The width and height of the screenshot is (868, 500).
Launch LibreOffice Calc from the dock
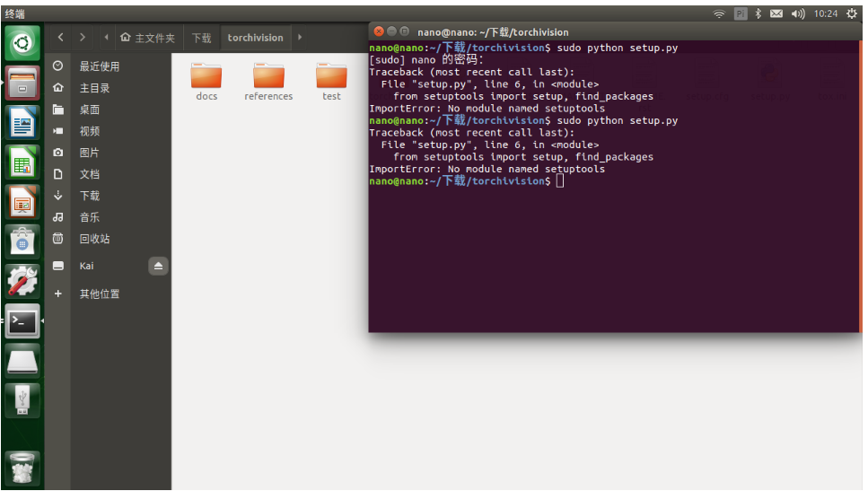[22, 162]
